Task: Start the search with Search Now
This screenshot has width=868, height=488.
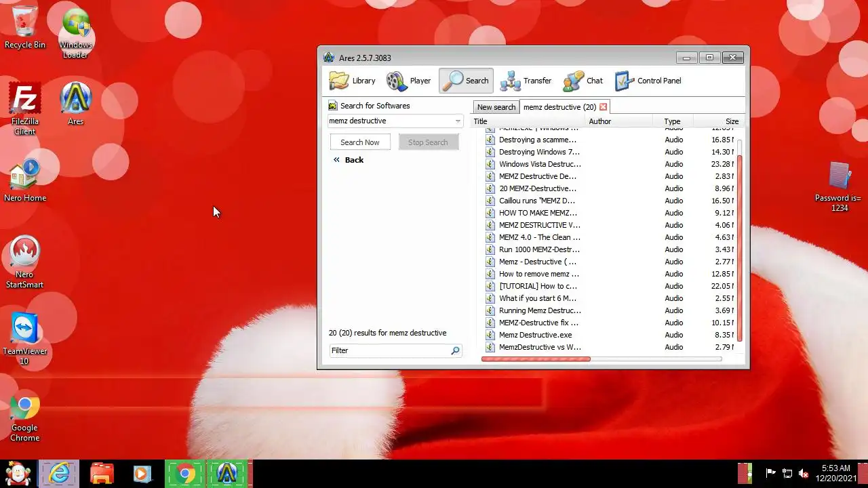Action: pos(360,142)
